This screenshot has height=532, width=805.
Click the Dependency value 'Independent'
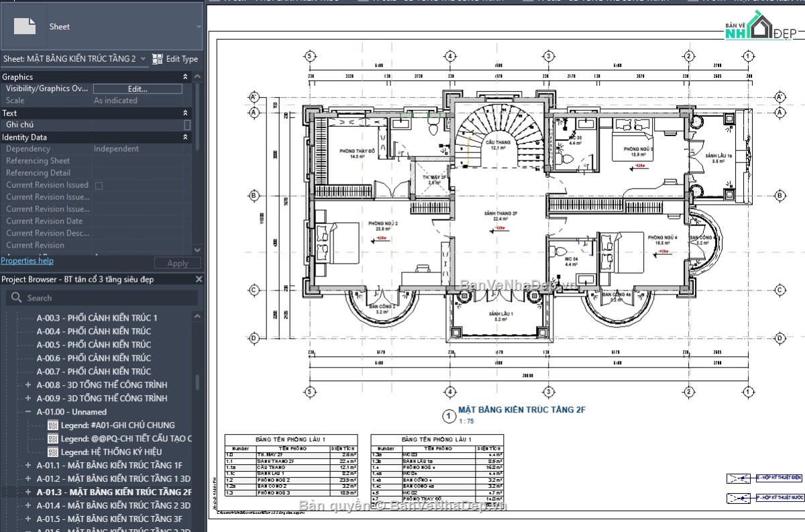point(116,149)
